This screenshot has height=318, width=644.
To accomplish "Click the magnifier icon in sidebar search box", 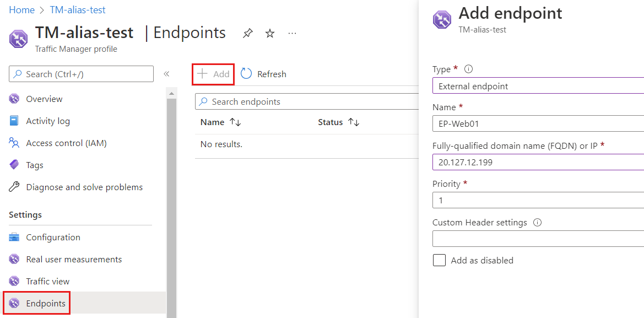I will tap(17, 74).
